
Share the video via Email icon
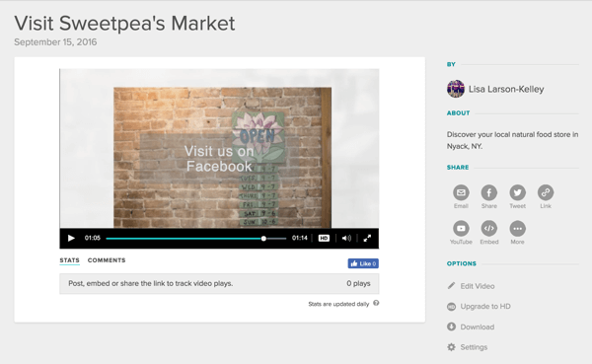[461, 192]
